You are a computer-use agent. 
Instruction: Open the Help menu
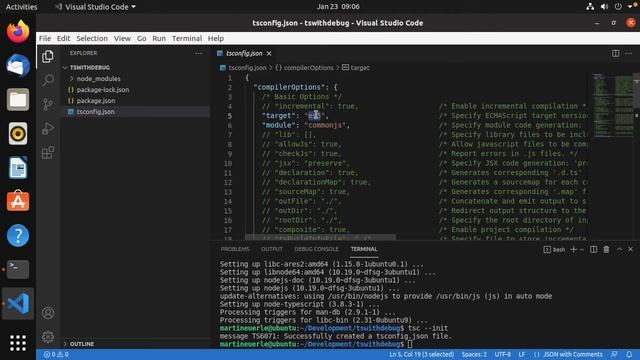(x=216, y=38)
